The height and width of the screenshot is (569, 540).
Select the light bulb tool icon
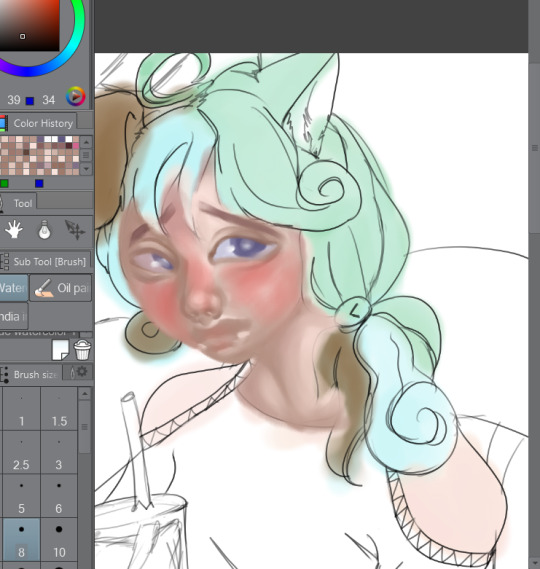[44, 230]
